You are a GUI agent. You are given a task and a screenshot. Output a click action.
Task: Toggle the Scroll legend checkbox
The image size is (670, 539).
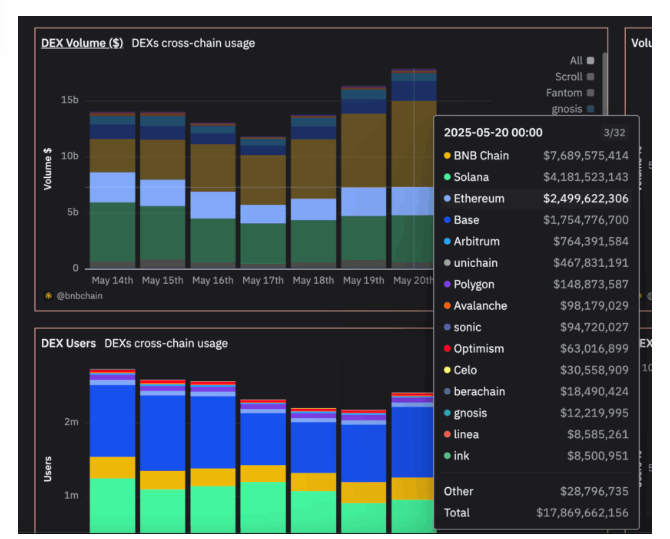coord(591,77)
